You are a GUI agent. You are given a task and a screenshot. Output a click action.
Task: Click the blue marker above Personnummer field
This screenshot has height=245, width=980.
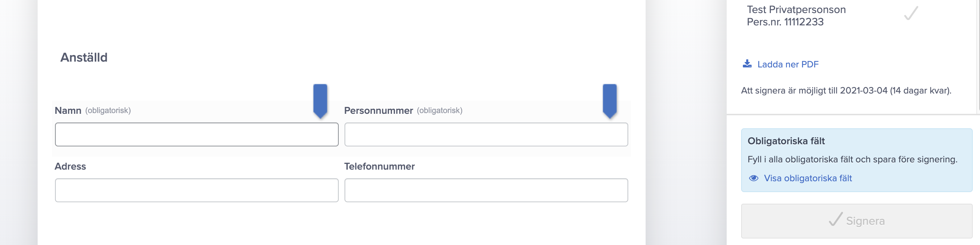click(609, 101)
